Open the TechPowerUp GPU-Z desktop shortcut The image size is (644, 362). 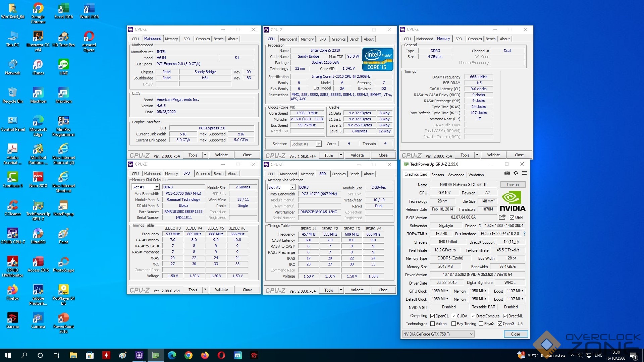click(38, 205)
